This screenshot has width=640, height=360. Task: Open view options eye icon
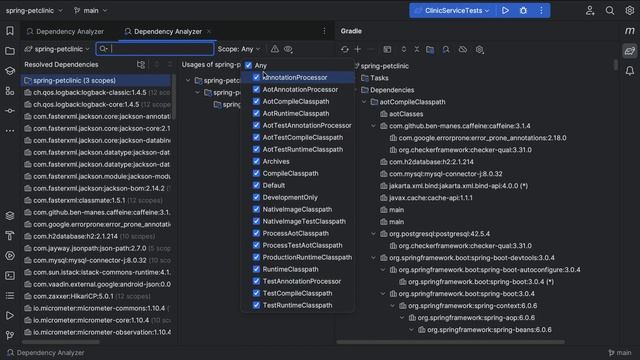(x=288, y=49)
